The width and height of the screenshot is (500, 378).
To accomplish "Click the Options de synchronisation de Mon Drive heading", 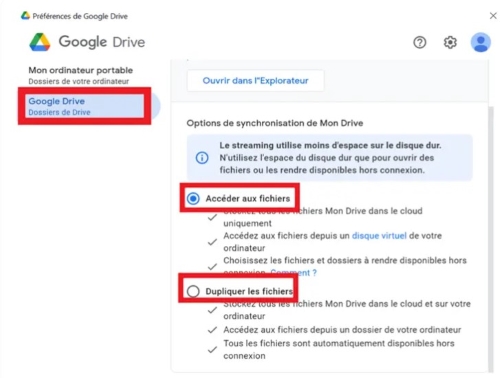I will click(275, 123).
